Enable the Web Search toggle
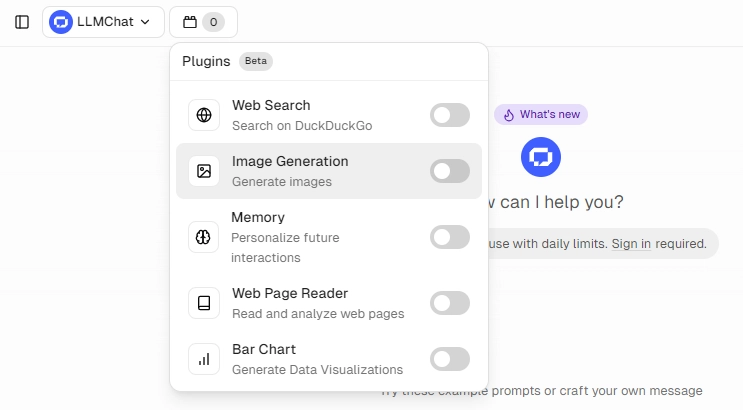The height and width of the screenshot is (410, 743). click(x=450, y=115)
